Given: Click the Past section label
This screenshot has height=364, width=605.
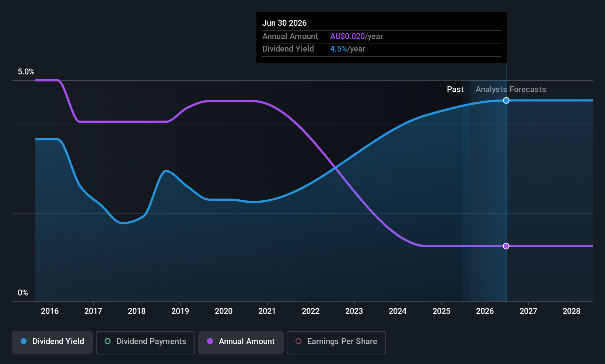Looking at the screenshot, I should pyautogui.click(x=455, y=90).
